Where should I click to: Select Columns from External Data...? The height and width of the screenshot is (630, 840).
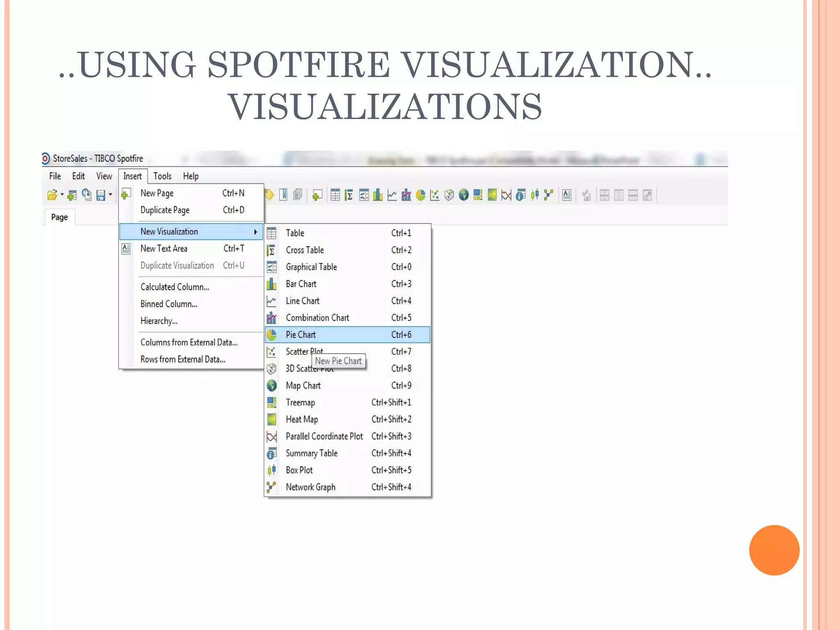point(192,342)
